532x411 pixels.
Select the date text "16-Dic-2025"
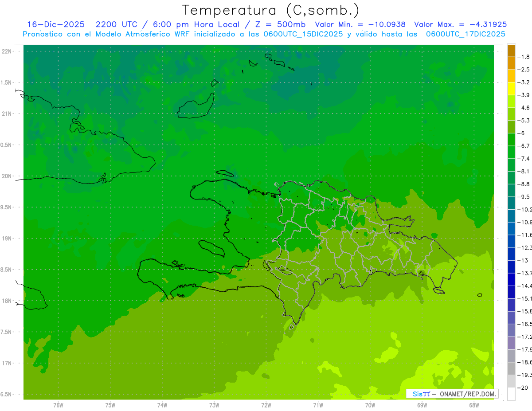tap(56, 24)
